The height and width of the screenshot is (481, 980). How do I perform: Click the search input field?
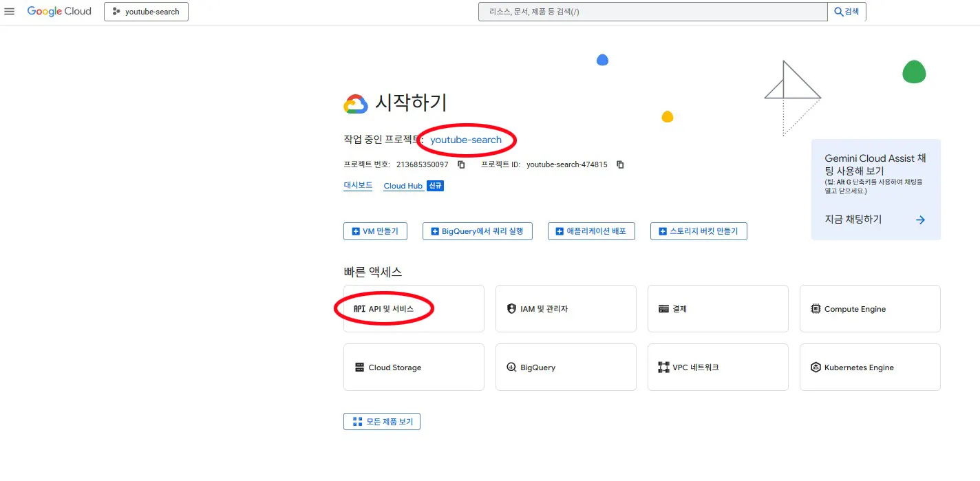[652, 11]
